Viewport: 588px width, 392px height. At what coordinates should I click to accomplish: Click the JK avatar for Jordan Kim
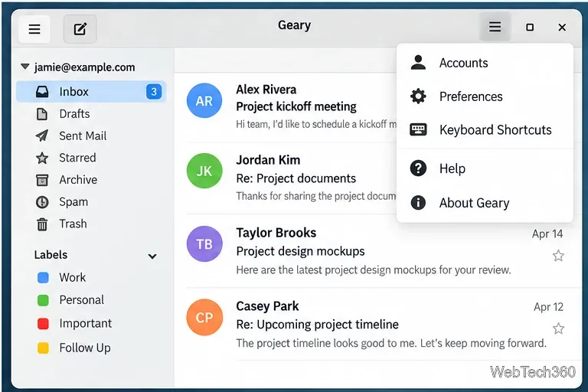[x=204, y=171]
